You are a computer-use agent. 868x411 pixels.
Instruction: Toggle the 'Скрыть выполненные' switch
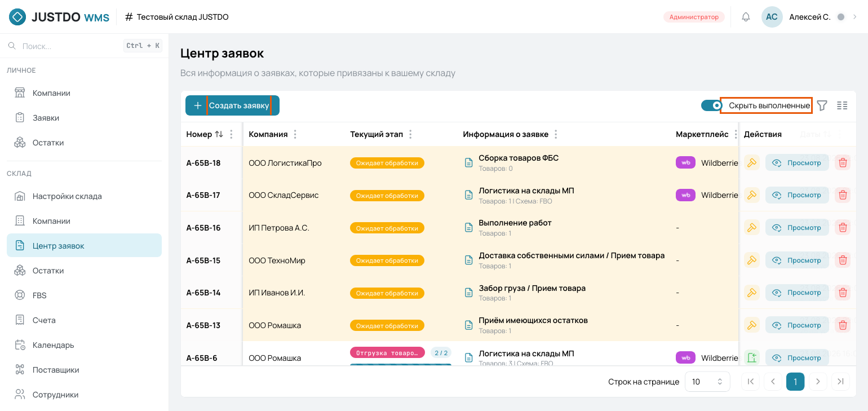[712, 105]
